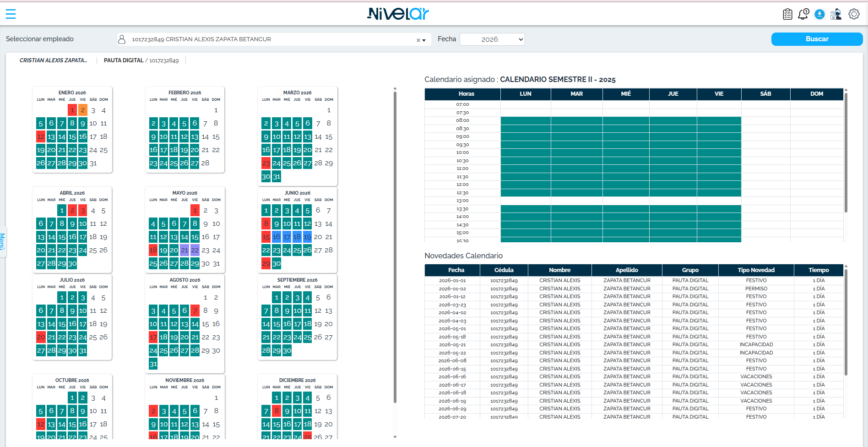Open the Fecha year dropdown showing 2026
Screen dimensions: 868x447
[492, 39]
